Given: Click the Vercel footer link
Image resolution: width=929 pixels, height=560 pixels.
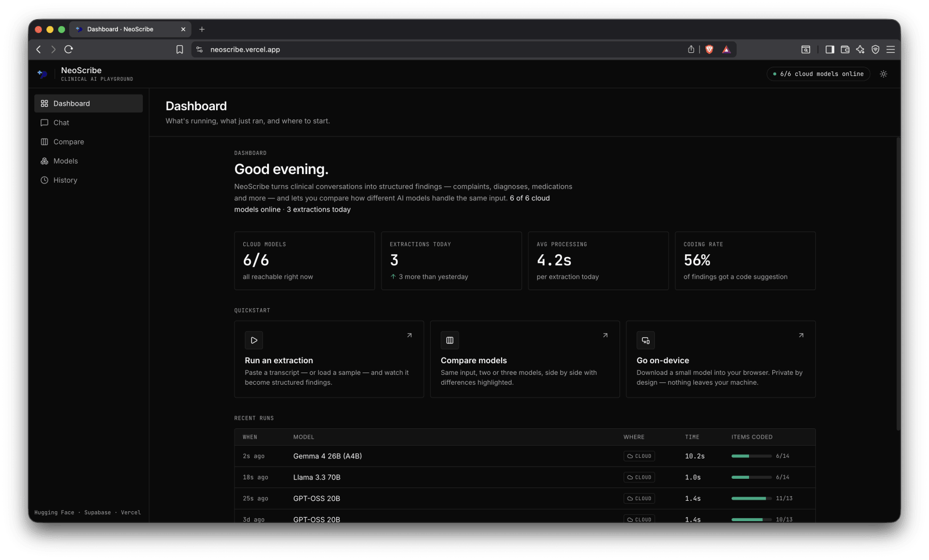Looking at the screenshot, I should pos(131,512).
